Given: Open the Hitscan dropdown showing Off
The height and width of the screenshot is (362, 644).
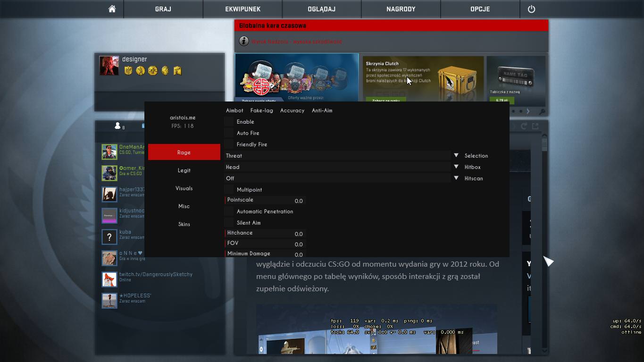Looking at the screenshot, I should pyautogui.click(x=338, y=178).
